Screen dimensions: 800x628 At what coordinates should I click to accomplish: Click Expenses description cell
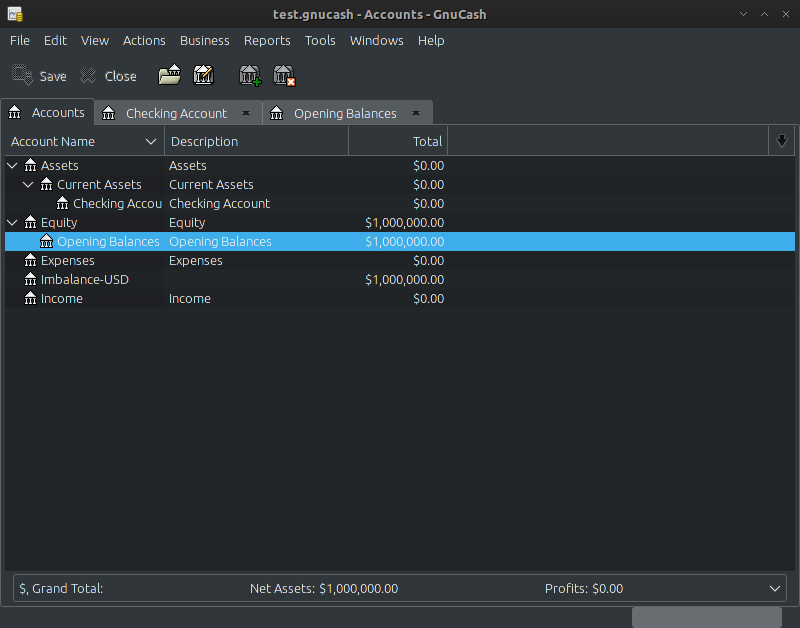[196, 260]
